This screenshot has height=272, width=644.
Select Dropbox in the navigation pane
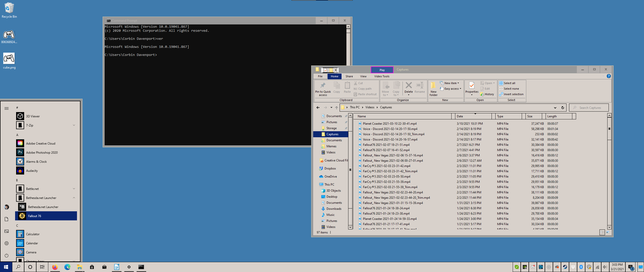[330, 168]
